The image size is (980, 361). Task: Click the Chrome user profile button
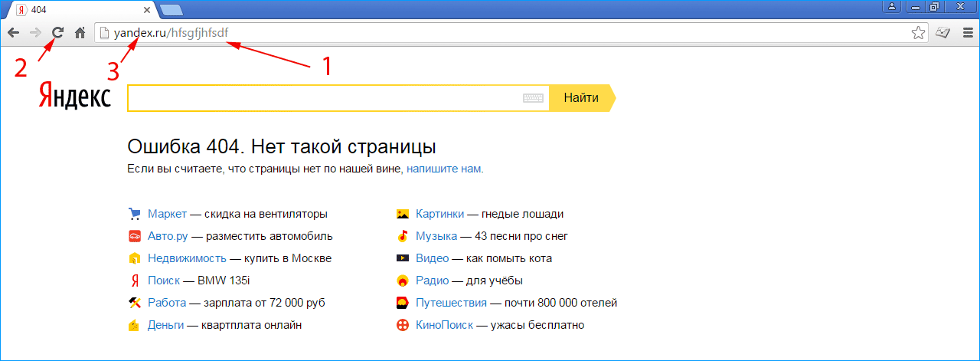[892, 7]
